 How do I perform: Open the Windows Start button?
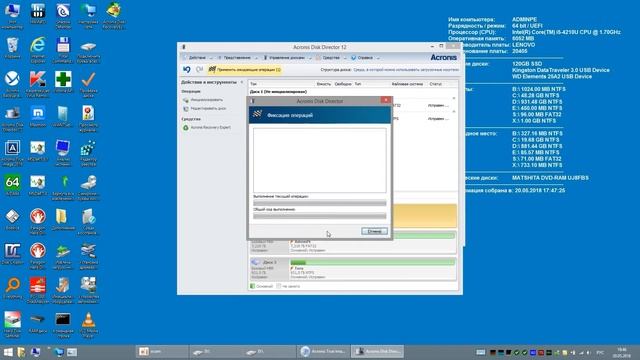7,352
